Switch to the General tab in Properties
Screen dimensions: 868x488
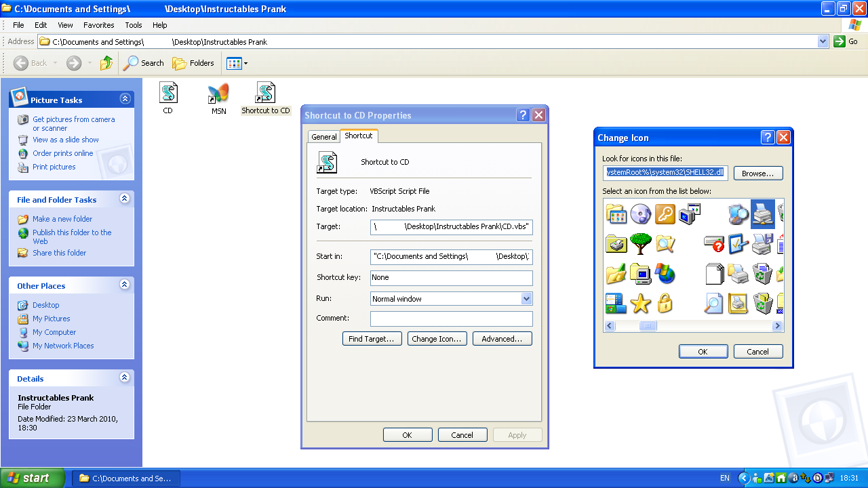[323, 136]
